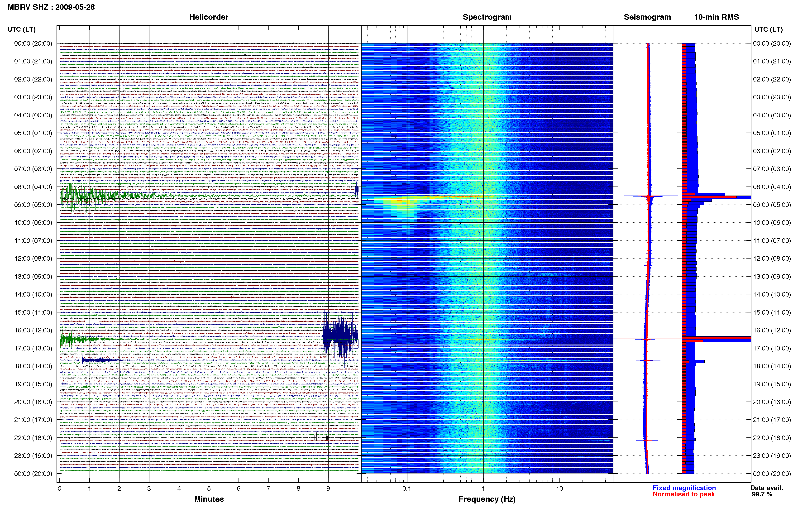The height and width of the screenshot is (508, 812).
Task: Select the Spectrogram panel heading
Action: tap(487, 17)
